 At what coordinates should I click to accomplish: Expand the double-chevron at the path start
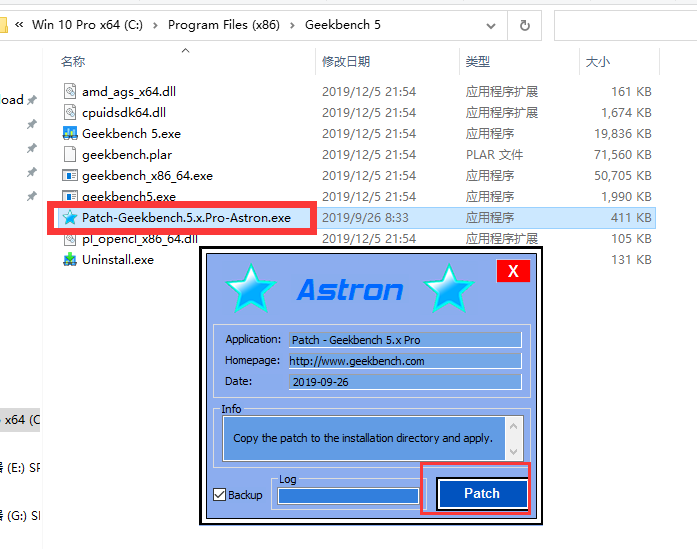point(19,24)
